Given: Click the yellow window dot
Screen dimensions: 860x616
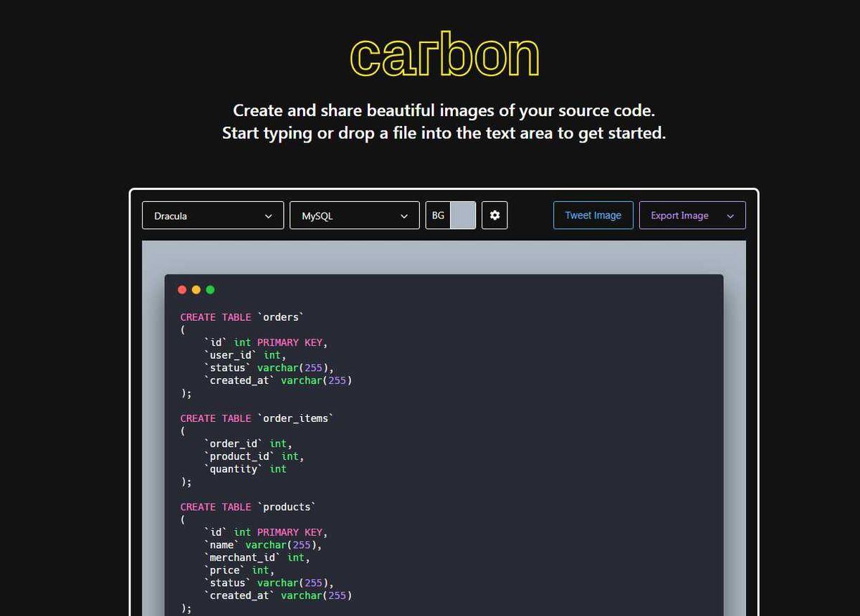Looking at the screenshot, I should click(196, 289).
